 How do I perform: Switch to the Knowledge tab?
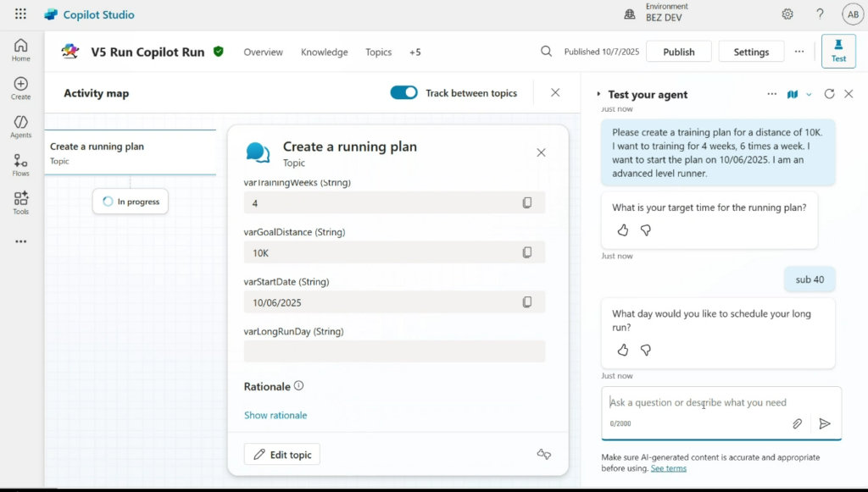click(x=324, y=53)
